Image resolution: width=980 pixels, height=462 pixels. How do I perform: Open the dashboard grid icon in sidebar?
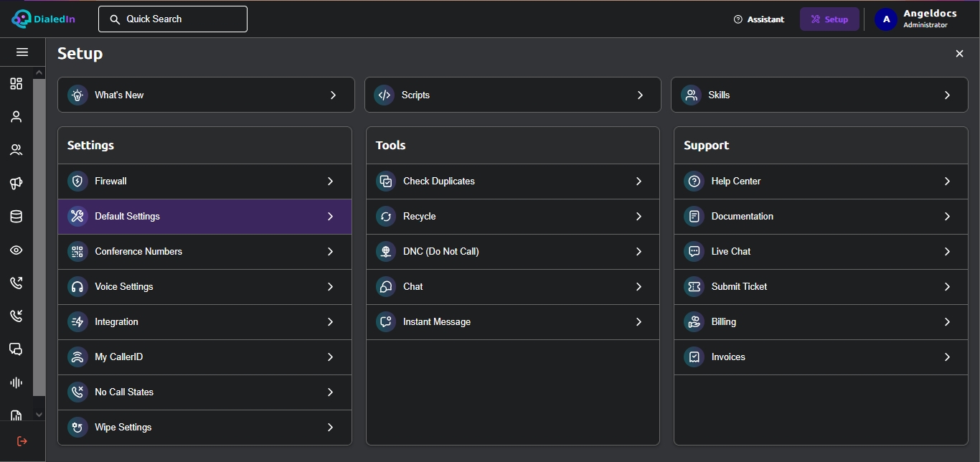(x=16, y=84)
